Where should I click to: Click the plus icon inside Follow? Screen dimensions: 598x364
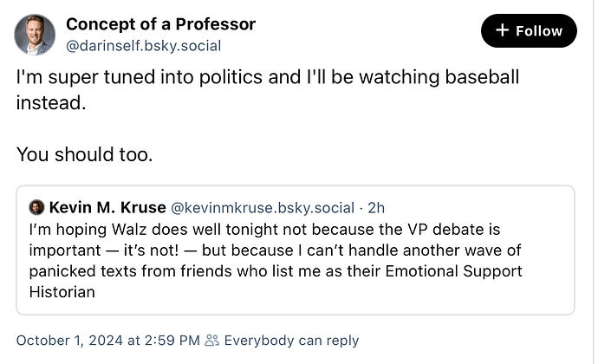click(x=502, y=31)
